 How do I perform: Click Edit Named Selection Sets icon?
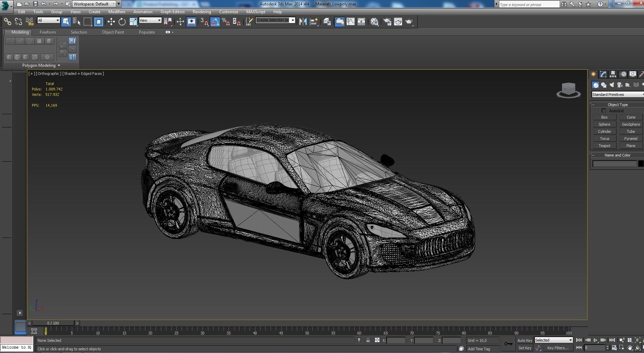click(249, 22)
